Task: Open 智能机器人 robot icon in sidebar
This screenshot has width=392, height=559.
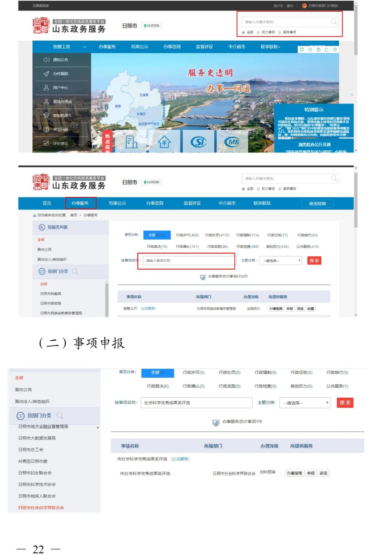Action: pyautogui.click(x=46, y=116)
